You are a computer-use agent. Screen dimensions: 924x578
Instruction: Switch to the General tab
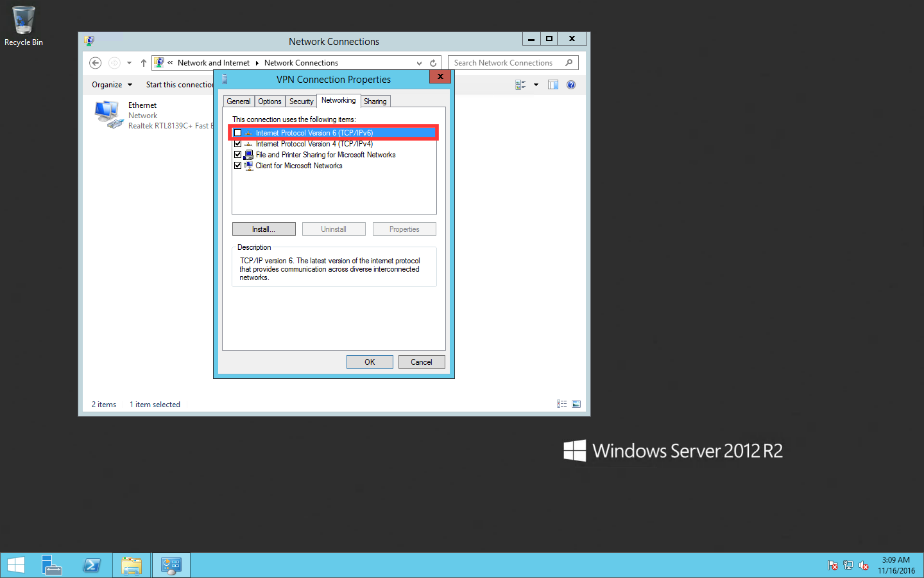click(239, 101)
